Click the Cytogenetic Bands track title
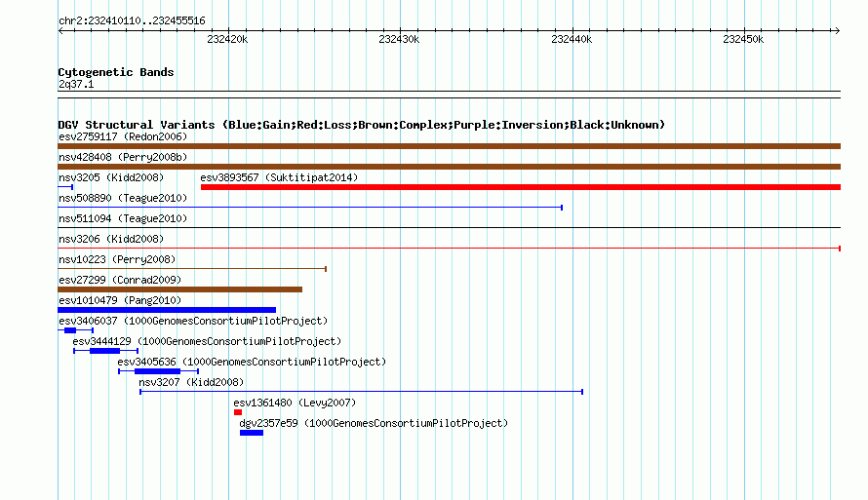The height and width of the screenshot is (500, 868). tap(116, 72)
